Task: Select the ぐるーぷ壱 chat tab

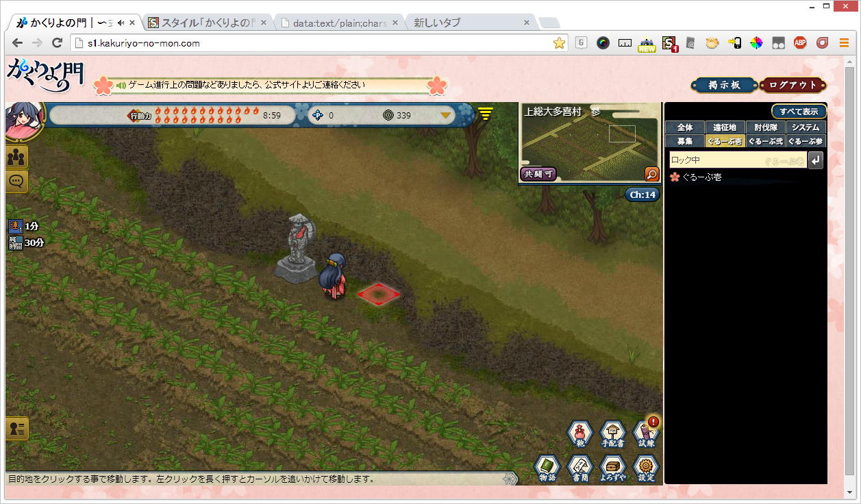Action: tap(725, 141)
